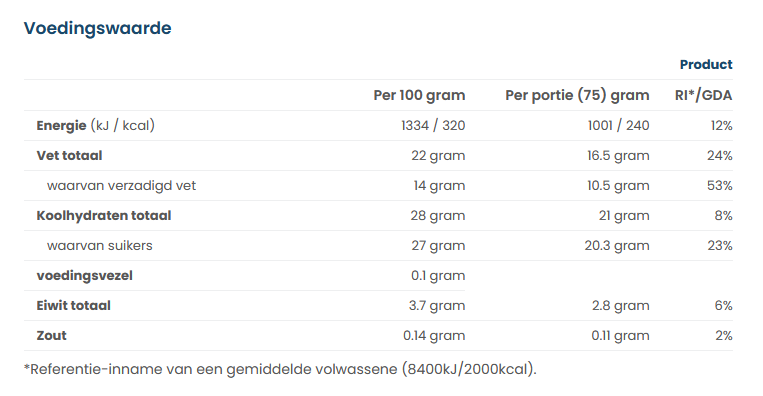Select the Product column header
763x396 pixels.
click(x=706, y=65)
